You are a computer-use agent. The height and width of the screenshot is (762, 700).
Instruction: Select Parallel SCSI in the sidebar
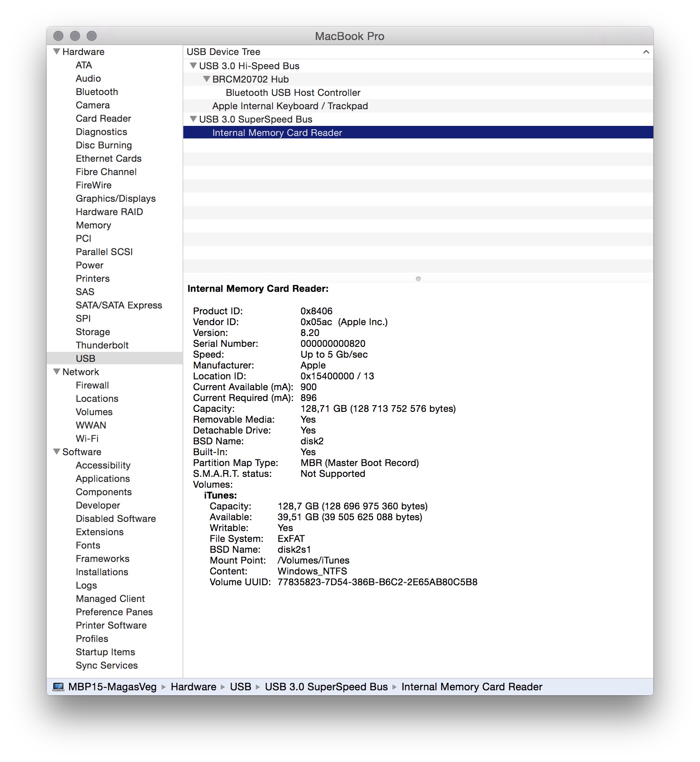coord(104,252)
